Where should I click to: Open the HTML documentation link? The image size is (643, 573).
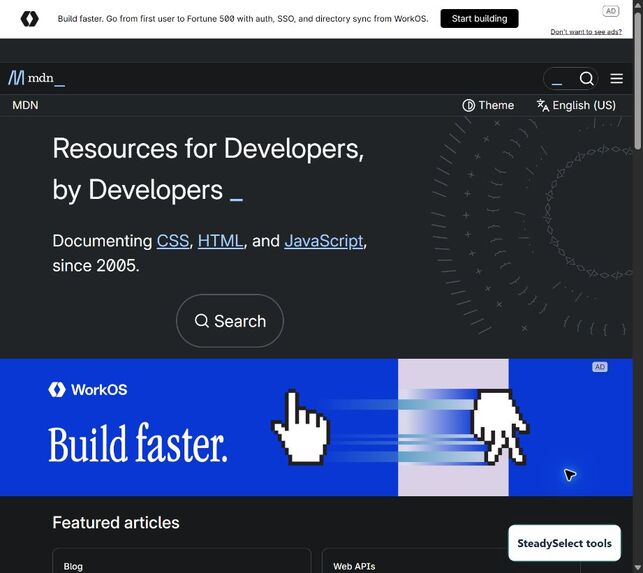(220, 241)
